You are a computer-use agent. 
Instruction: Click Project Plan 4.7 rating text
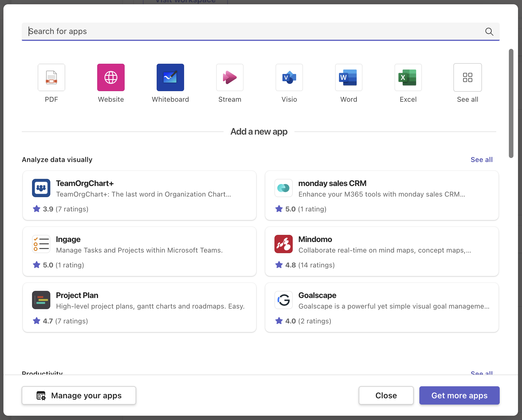(65, 321)
